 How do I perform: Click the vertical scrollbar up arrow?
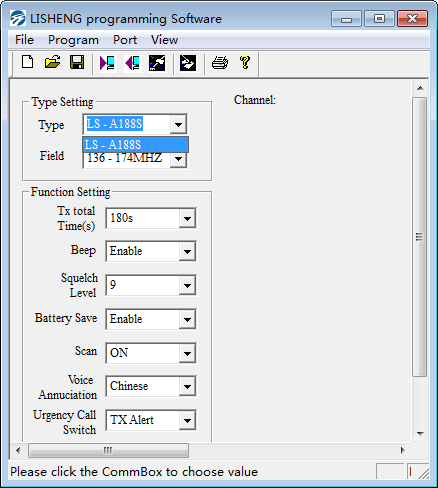tap(420, 88)
